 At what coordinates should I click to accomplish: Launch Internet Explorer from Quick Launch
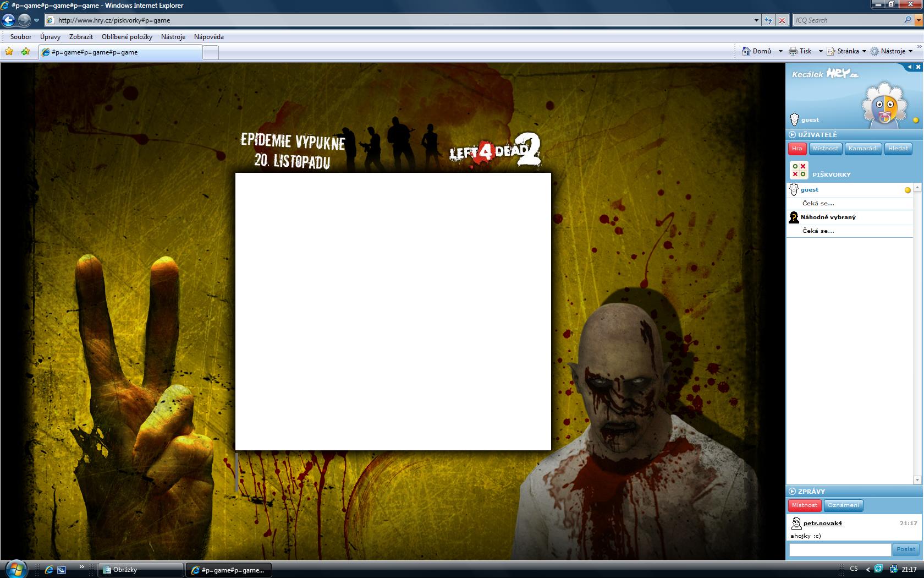click(49, 570)
